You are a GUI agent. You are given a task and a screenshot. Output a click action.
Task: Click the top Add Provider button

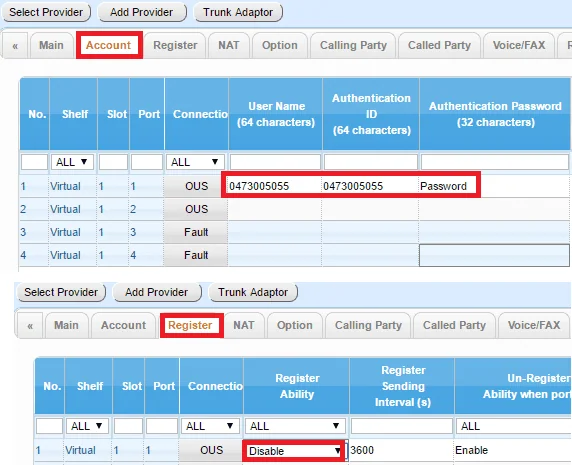click(x=142, y=12)
